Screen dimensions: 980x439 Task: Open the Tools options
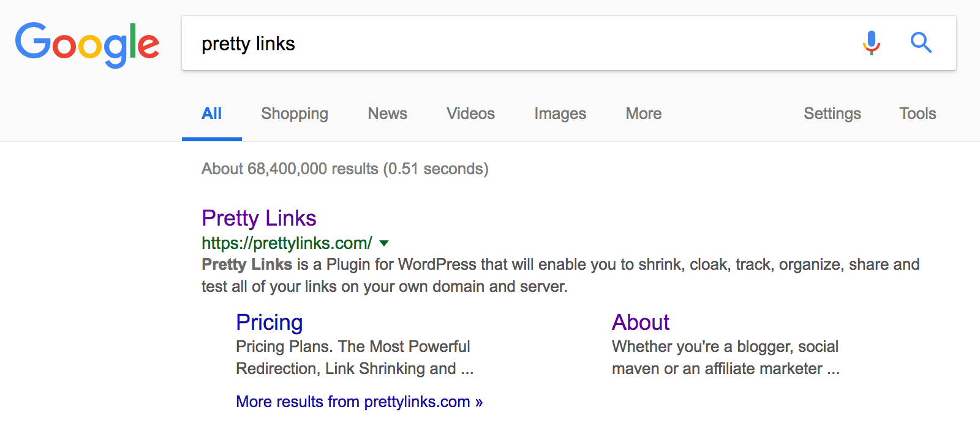tap(917, 113)
